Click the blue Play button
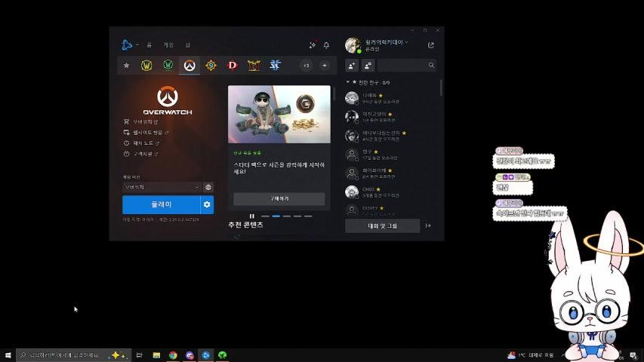Screen dimensions: 644x362 pos(161,204)
